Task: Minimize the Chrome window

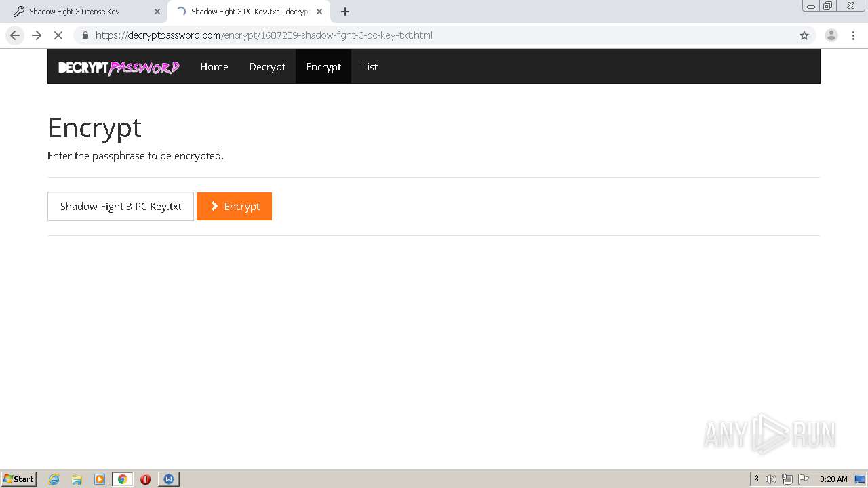Action: coord(811,6)
